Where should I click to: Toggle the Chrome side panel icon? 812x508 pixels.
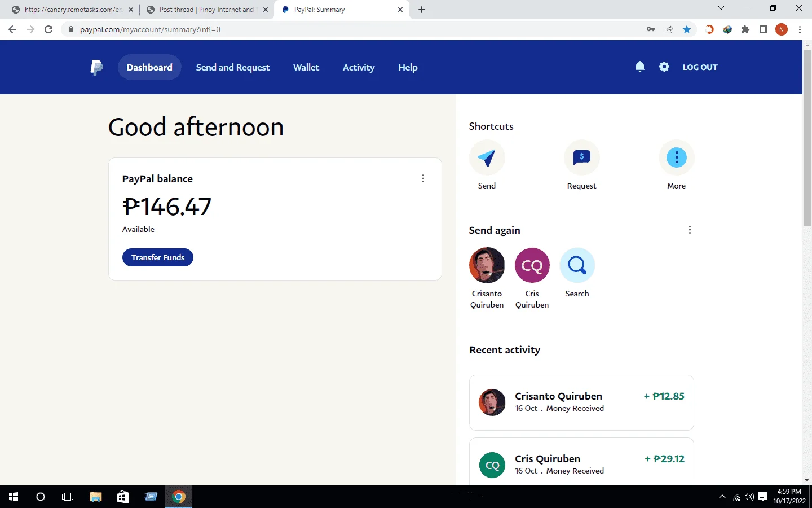pyautogui.click(x=764, y=29)
